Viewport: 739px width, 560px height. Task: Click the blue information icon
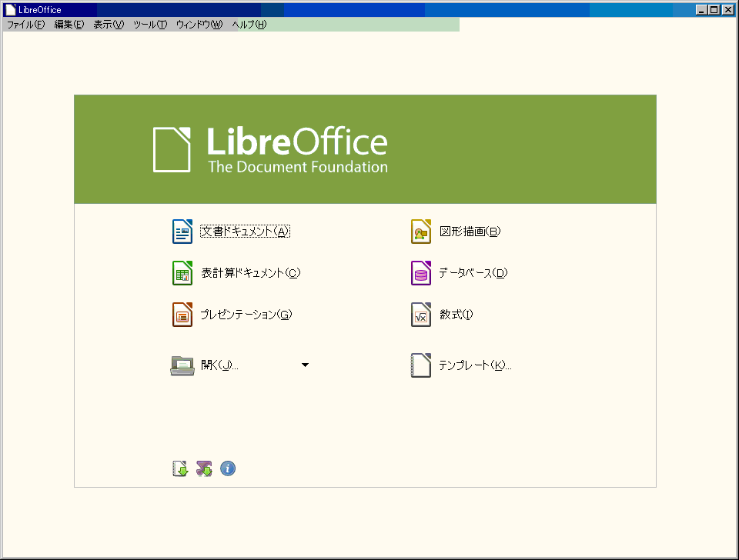pyautogui.click(x=228, y=468)
